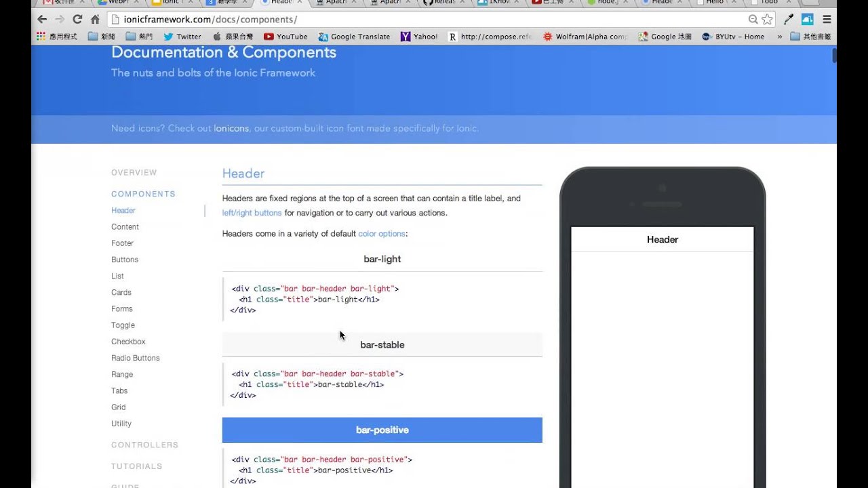Image resolution: width=868 pixels, height=488 pixels.
Task: Open Buttons section in sidebar
Action: [x=125, y=260]
